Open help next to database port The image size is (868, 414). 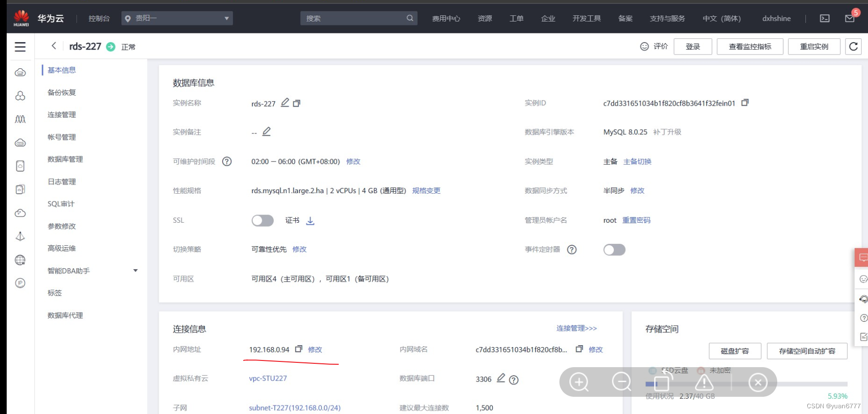tap(514, 380)
